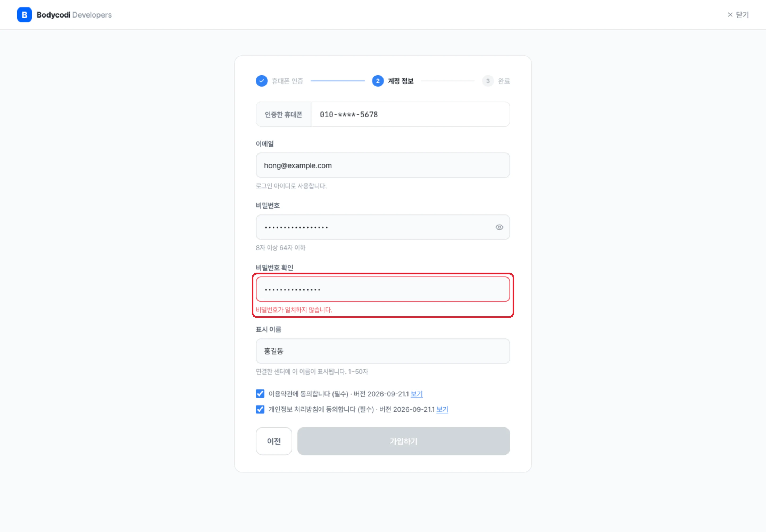
Task: Click the completed 휴대폰 인증 check step icon
Action: [x=262, y=81]
